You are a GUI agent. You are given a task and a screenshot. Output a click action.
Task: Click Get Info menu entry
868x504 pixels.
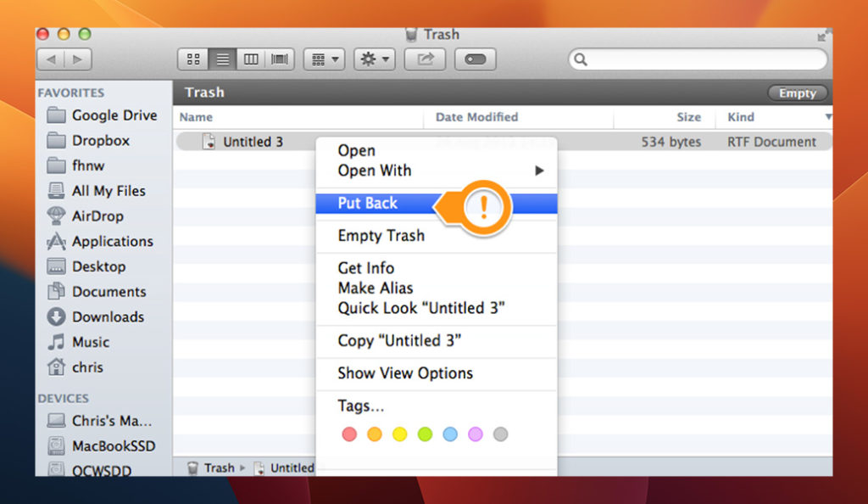pyautogui.click(x=366, y=268)
